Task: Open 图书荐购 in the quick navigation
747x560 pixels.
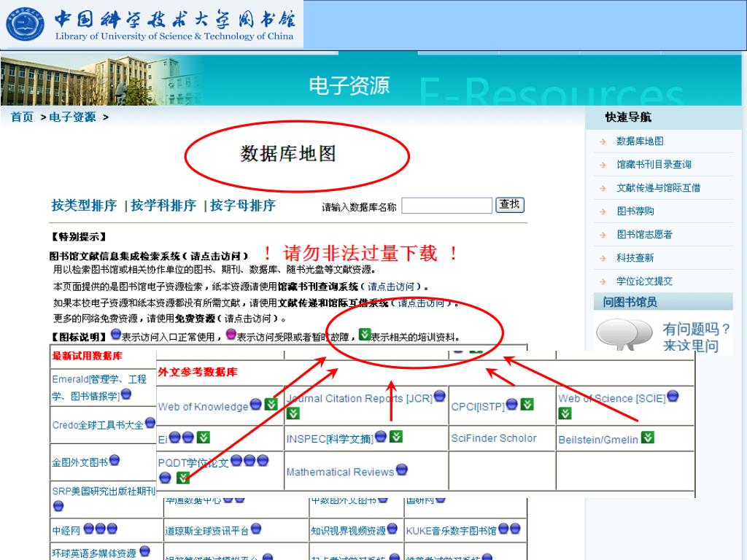Action: coord(635,211)
